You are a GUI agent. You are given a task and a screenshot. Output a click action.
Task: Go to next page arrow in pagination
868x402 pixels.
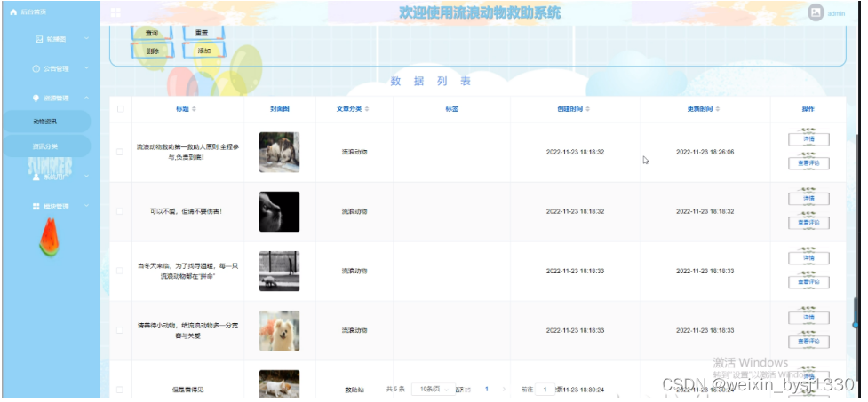(x=504, y=390)
